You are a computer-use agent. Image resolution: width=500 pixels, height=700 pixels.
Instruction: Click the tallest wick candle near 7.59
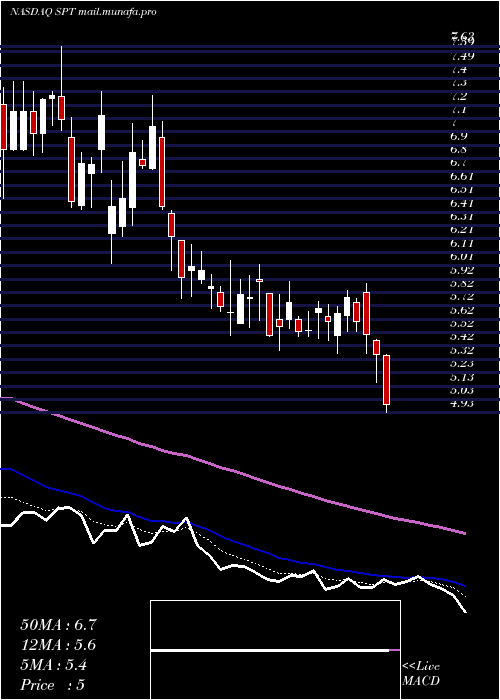[x=62, y=88]
